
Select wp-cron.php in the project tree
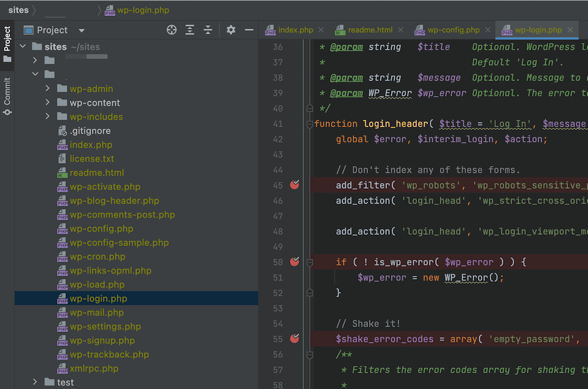pos(96,257)
